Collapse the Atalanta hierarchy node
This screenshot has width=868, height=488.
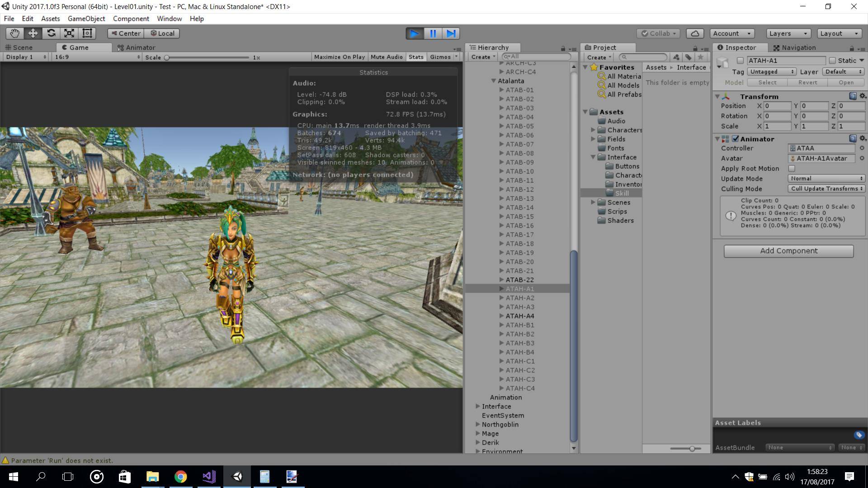pyautogui.click(x=494, y=81)
